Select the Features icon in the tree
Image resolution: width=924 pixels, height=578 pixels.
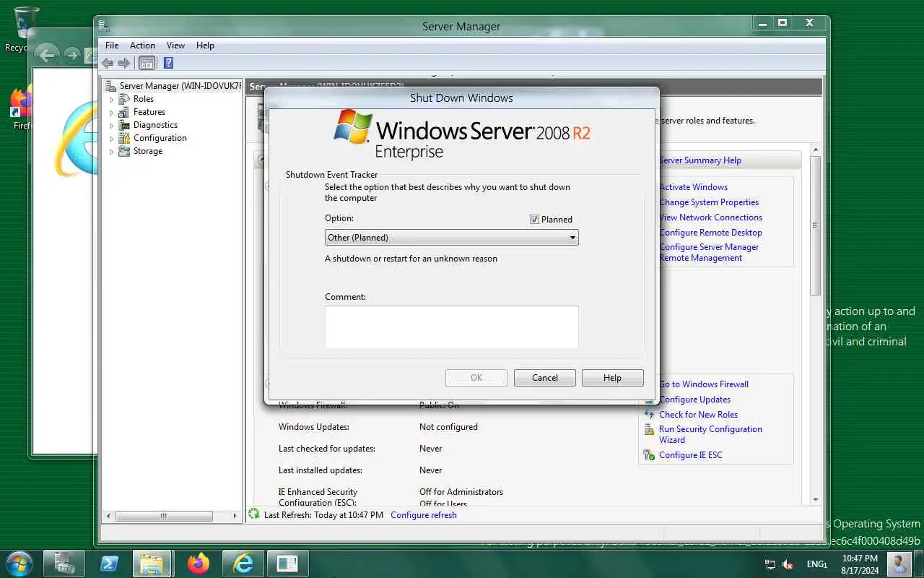[125, 112]
